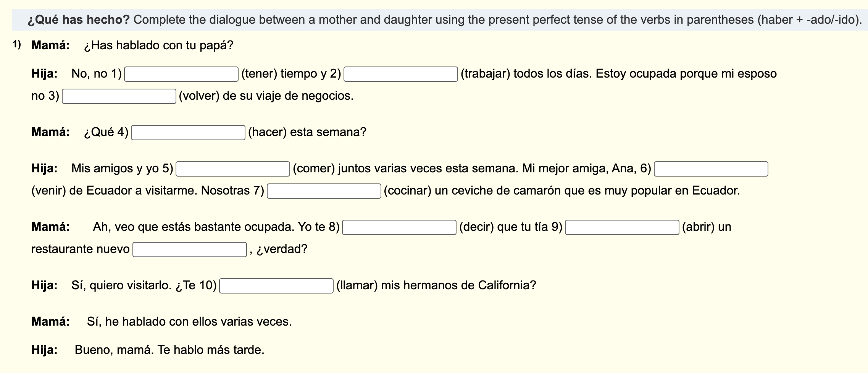Image resolution: width=868 pixels, height=373 pixels.
Task: Focus the blank 3 field before (volver)
Action: point(119,96)
